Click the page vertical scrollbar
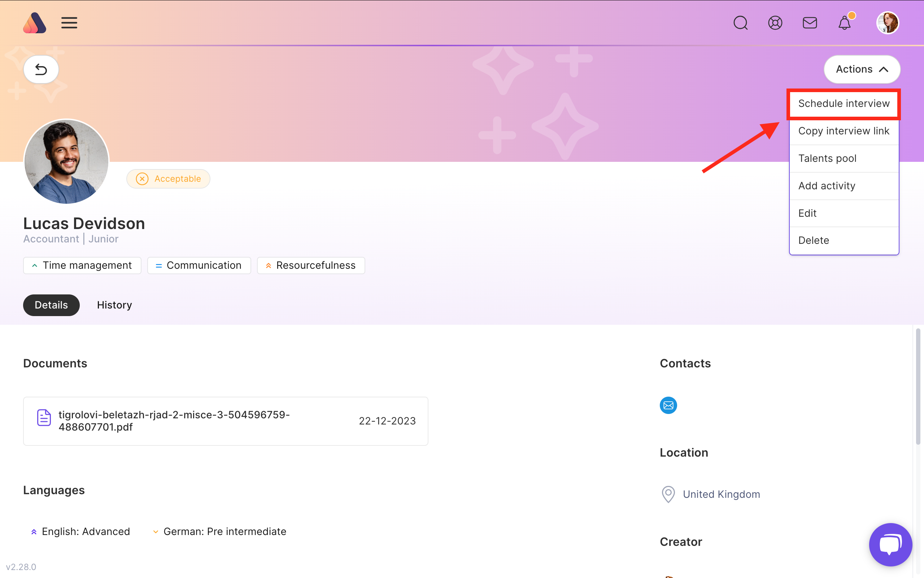 click(x=918, y=386)
